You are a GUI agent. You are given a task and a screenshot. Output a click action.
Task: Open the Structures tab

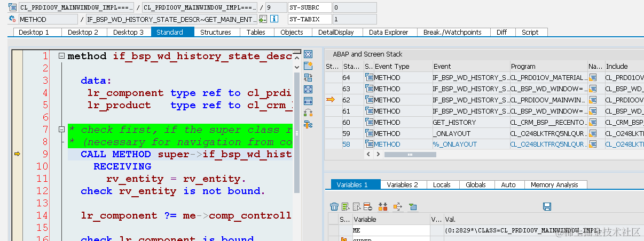tap(216, 32)
